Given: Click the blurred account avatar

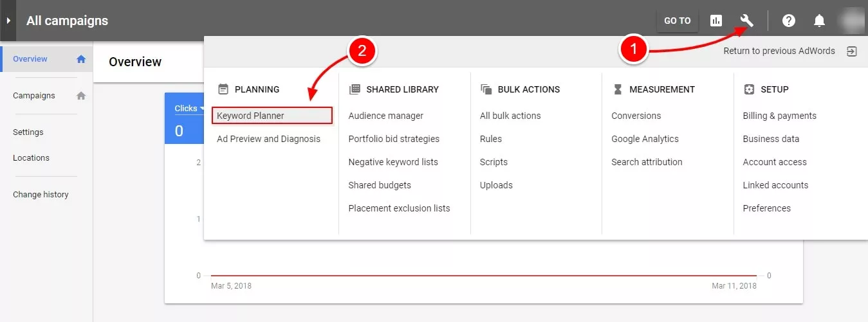Looking at the screenshot, I should click(x=851, y=20).
